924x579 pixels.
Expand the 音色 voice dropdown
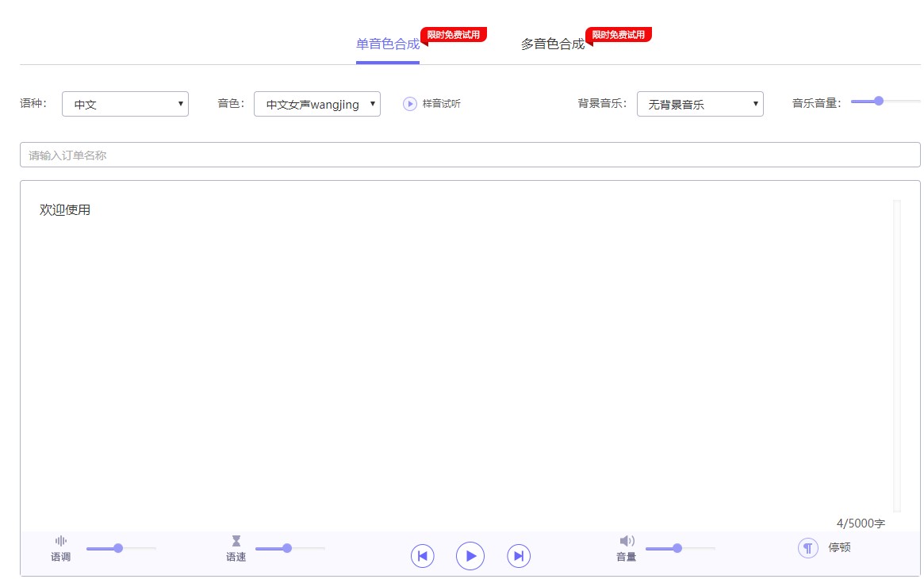317,104
